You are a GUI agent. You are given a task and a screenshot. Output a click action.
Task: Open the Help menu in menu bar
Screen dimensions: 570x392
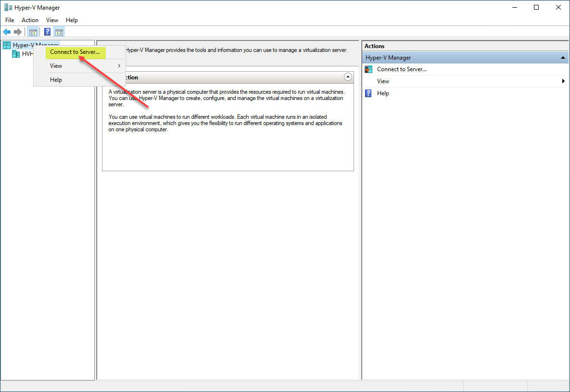pos(72,20)
